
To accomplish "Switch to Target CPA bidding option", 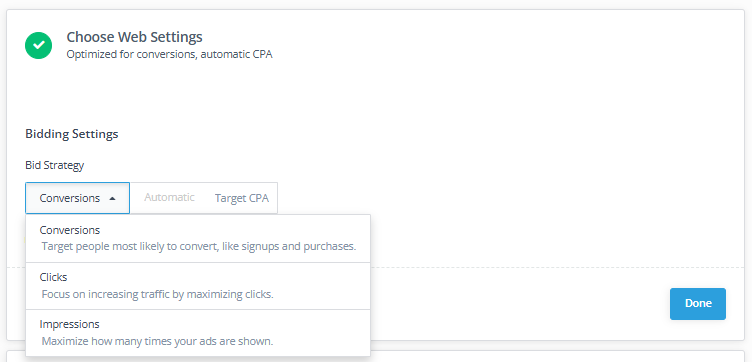I will [242, 198].
